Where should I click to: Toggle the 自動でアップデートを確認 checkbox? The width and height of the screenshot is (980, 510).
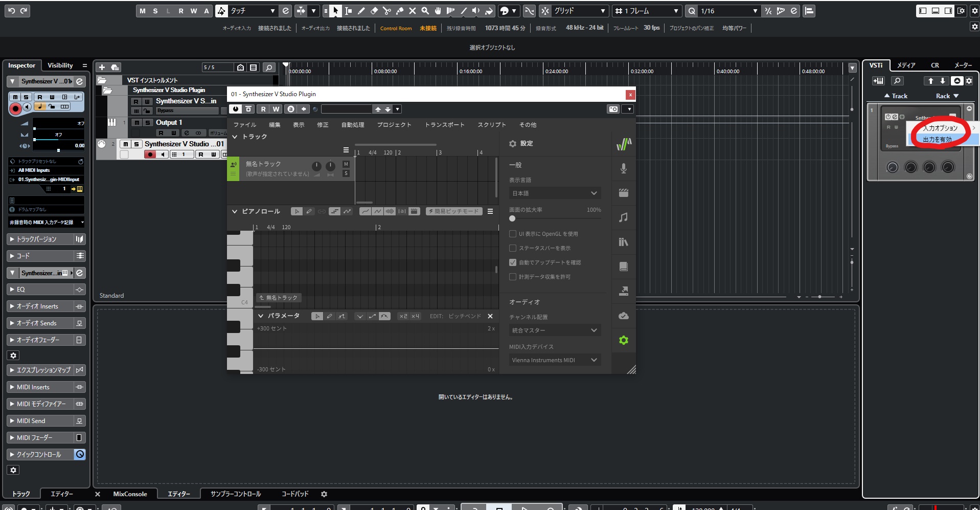513,262
